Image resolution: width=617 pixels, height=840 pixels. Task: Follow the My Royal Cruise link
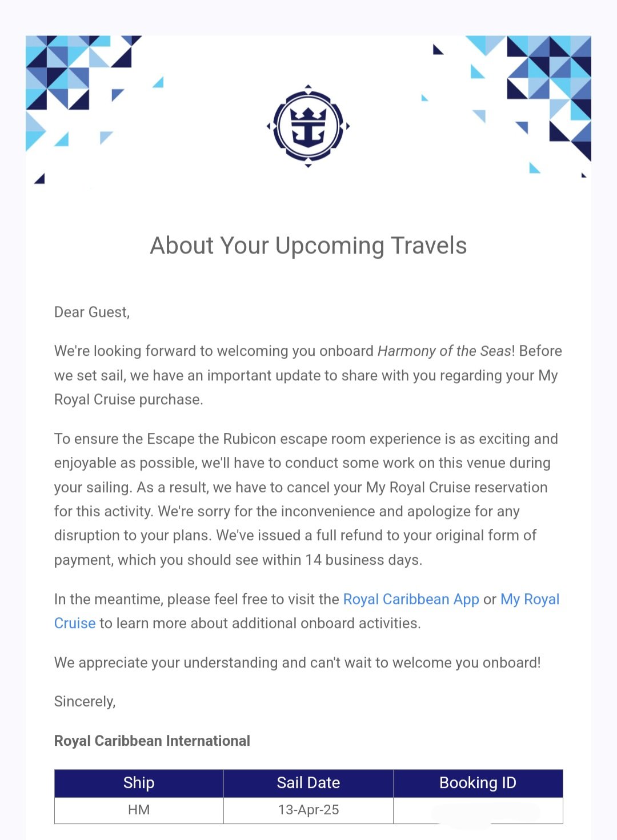[x=307, y=611]
